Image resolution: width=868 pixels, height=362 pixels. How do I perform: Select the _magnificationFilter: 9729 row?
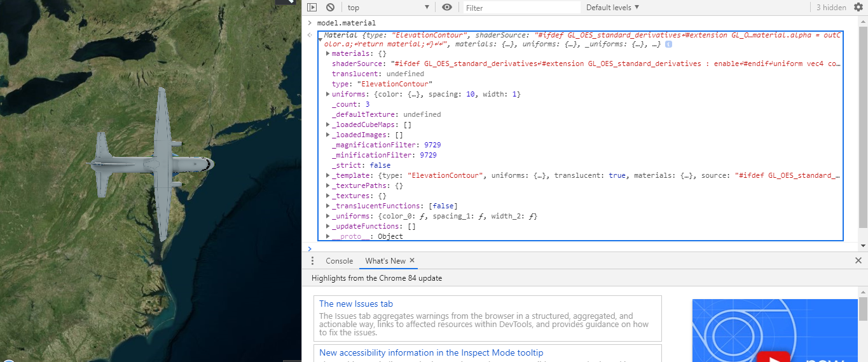pyautogui.click(x=386, y=145)
